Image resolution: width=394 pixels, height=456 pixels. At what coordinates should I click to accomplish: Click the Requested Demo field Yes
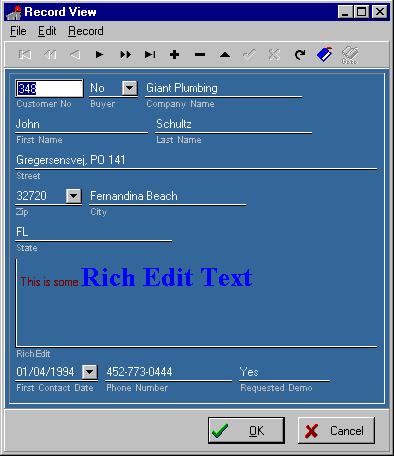point(285,372)
